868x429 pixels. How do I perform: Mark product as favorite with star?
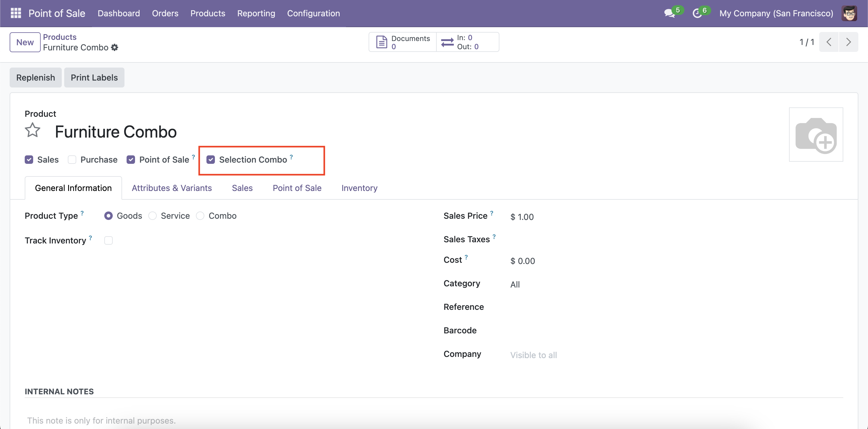click(33, 130)
